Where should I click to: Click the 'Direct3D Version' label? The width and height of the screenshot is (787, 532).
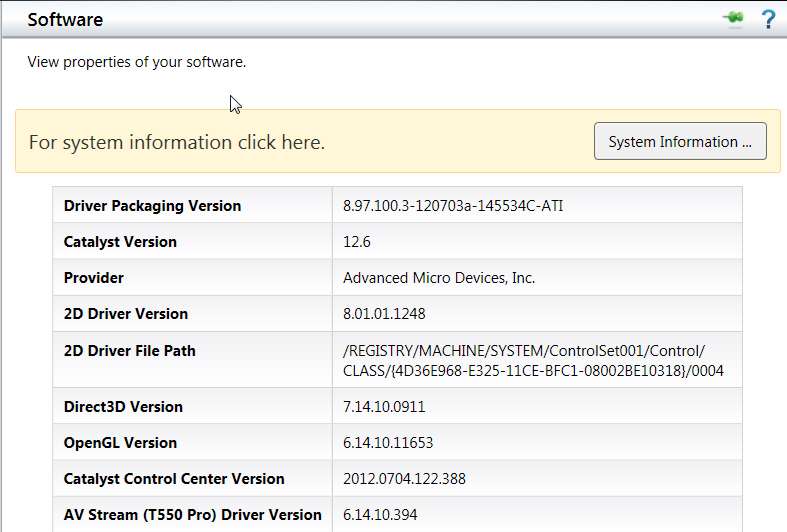coord(123,407)
